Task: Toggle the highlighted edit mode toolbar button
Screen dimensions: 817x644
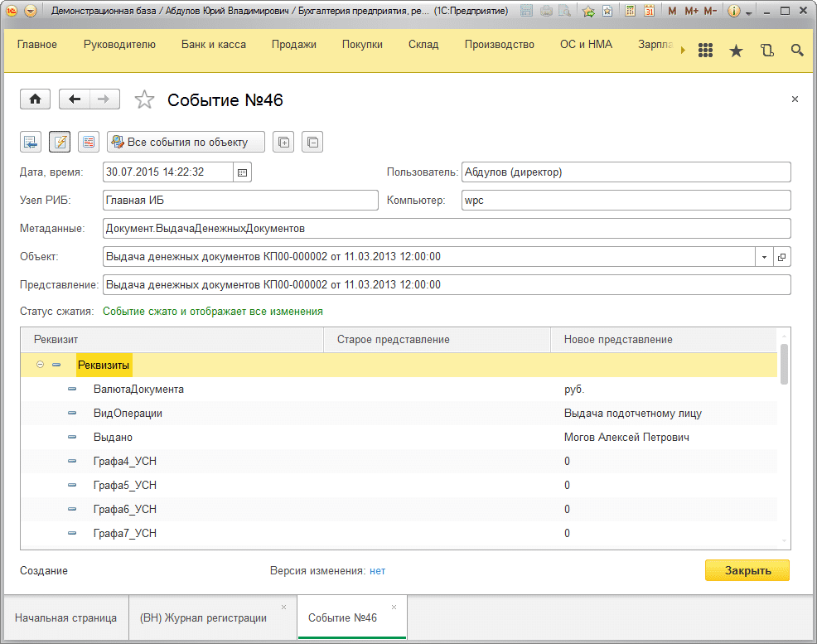Action: coord(60,142)
